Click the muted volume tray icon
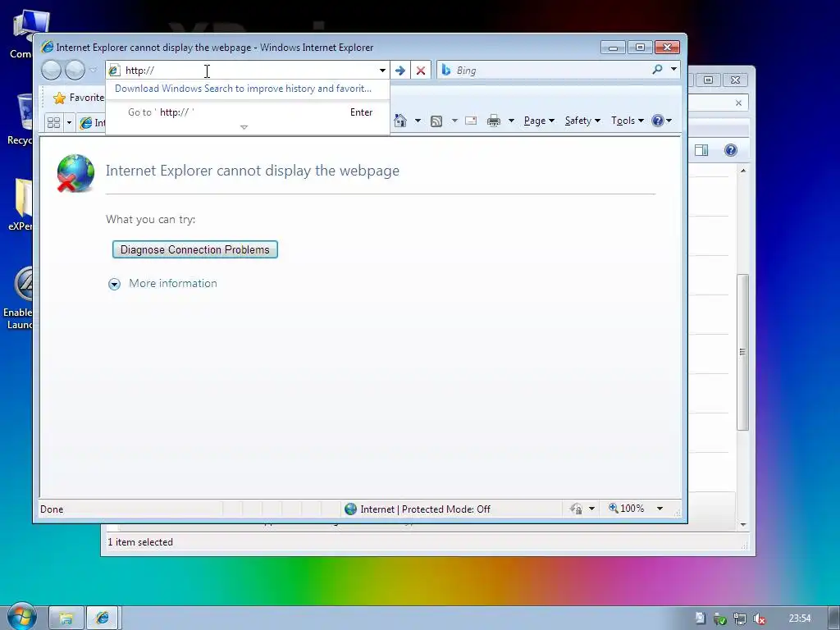 click(759, 619)
